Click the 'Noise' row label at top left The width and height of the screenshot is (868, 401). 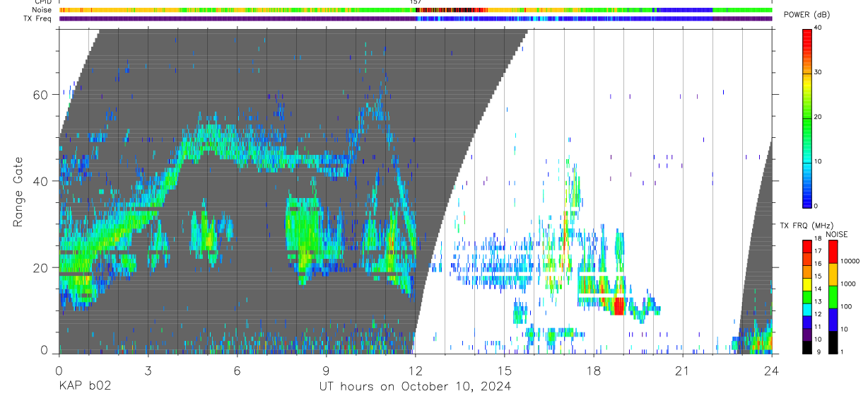42,10
